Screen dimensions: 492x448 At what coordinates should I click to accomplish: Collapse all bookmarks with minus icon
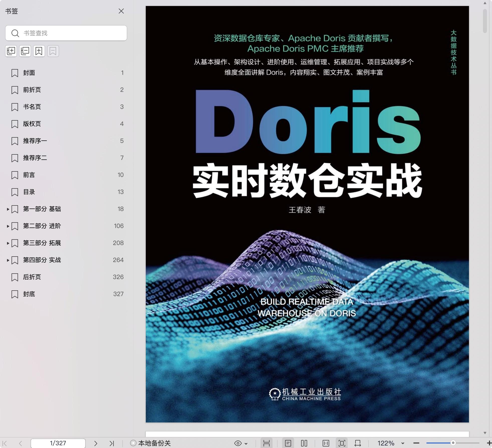[25, 51]
